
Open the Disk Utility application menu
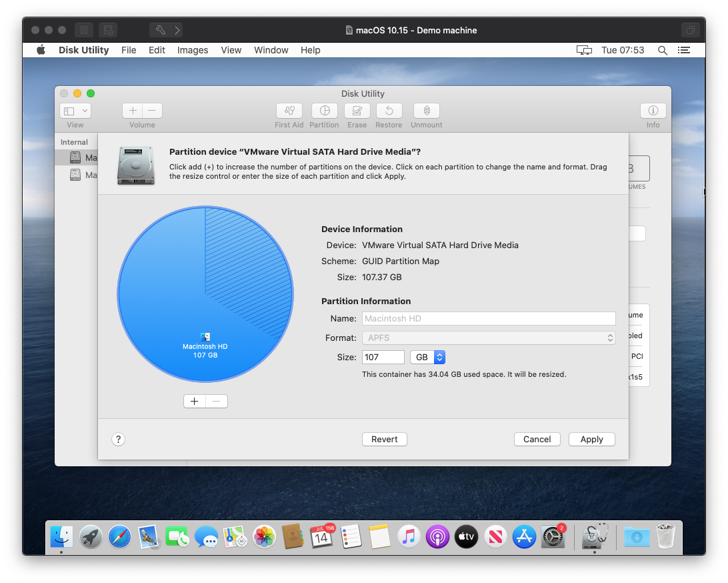pos(83,50)
